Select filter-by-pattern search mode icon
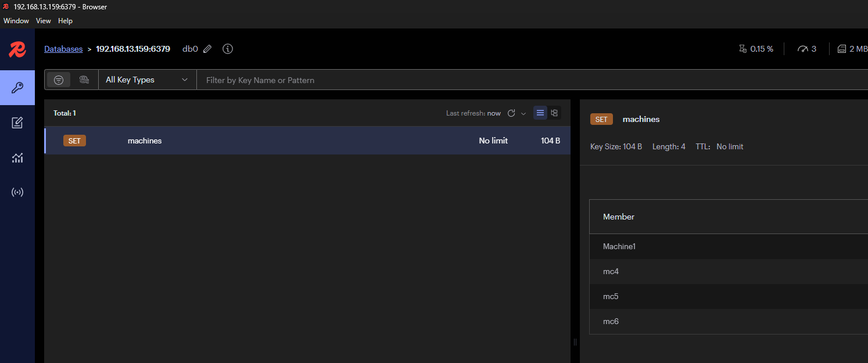 point(59,80)
